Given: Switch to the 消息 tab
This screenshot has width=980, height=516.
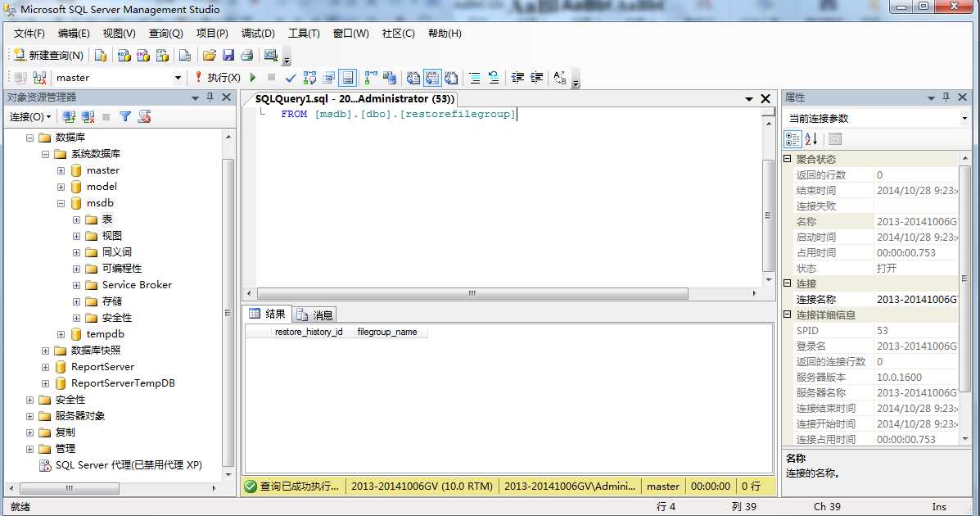Looking at the screenshot, I should 314,315.
